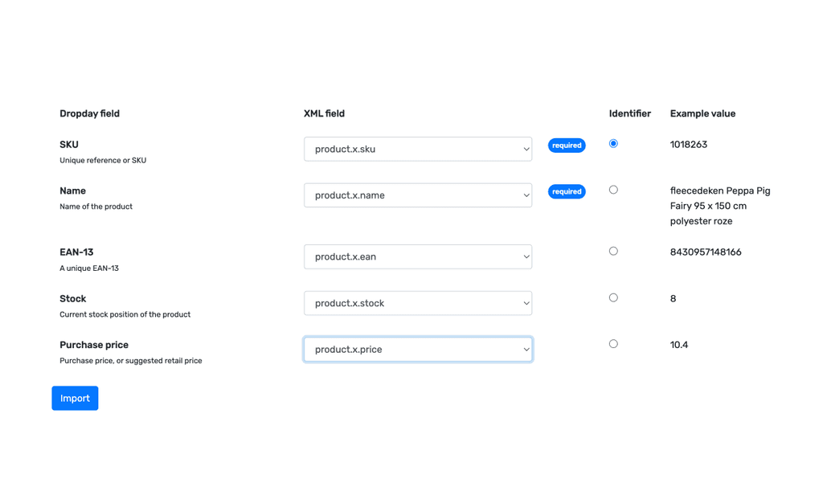Click the required badge next to Name
Image resolution: width=823 pixels, height=504 pixels.
pos(567,191)
